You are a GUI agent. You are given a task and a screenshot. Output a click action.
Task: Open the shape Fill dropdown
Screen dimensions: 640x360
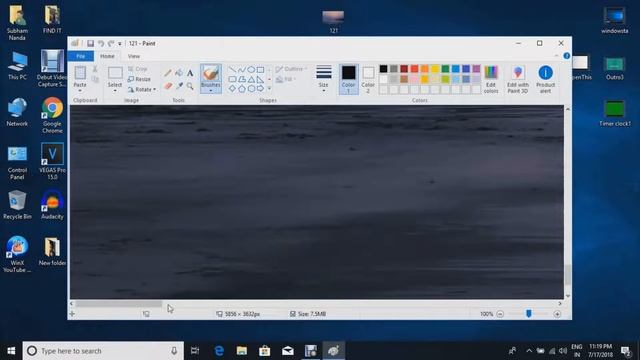[x=286, y=79]
